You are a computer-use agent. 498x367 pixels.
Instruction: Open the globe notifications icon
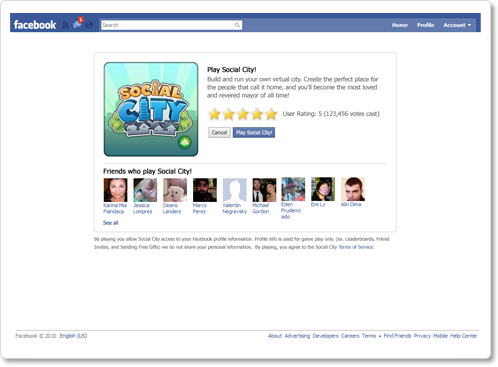pos(89,25)
